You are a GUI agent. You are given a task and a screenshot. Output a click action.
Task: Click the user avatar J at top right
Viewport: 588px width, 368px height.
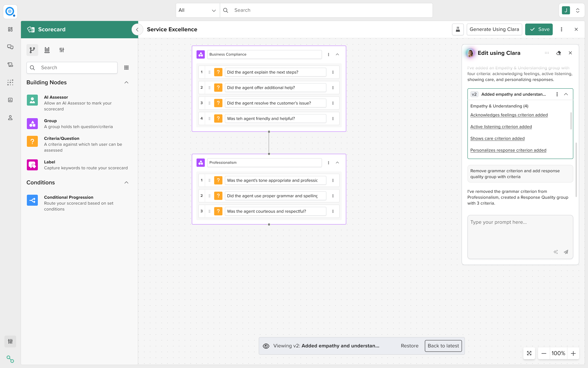[x=566, y=10]
